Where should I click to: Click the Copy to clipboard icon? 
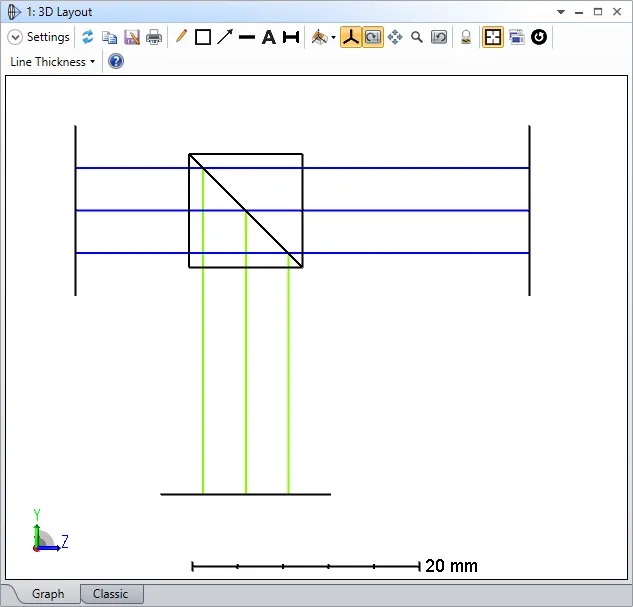click(109, 37)
